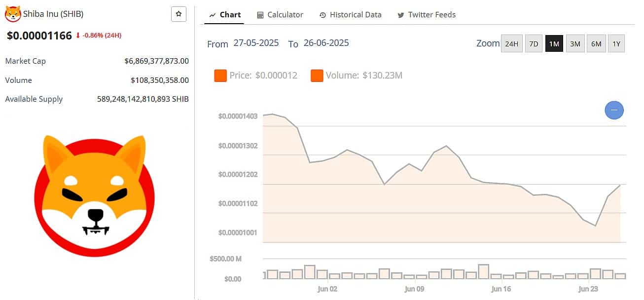Edit the From date 27-05-2025

coord(256,43)
